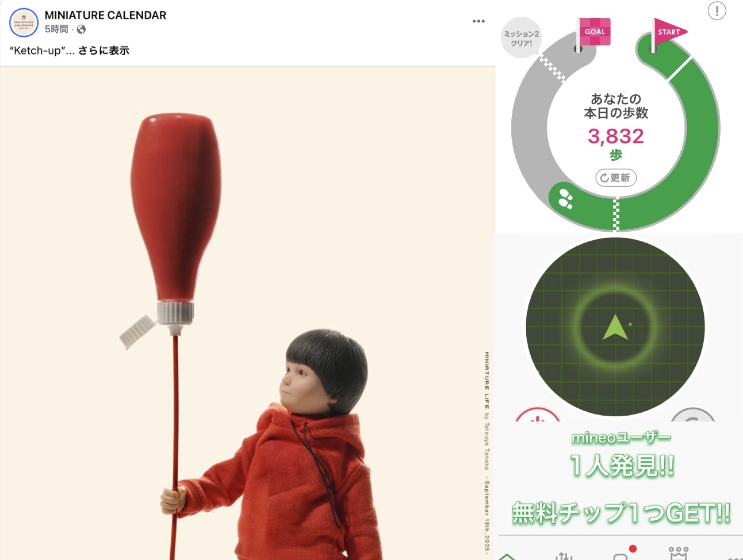Tap the 更新 refresh button
743x560 pixels.
click(x=616, y=178)
